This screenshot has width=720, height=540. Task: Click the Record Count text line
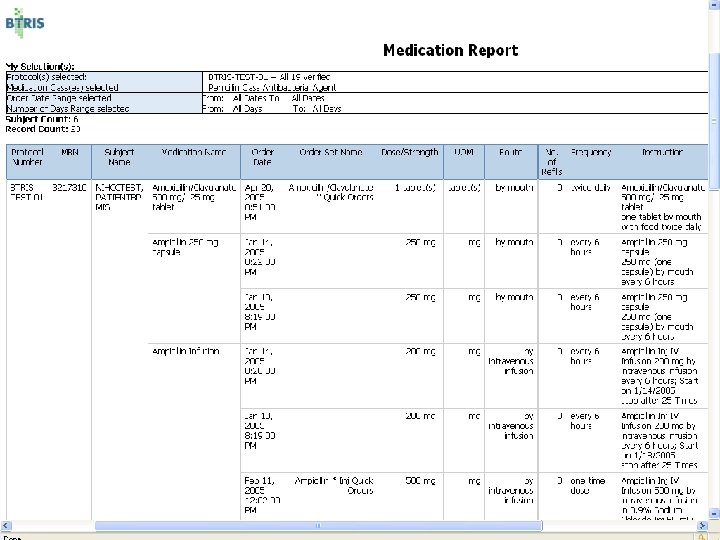tap(43, 129)
